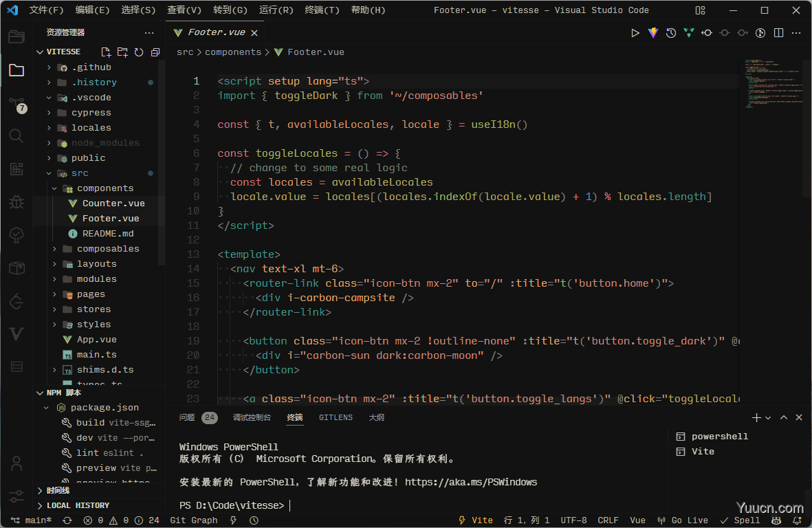Add a new terminal with plus icon
Screen dimensions: 812x528
pos(756,417)
